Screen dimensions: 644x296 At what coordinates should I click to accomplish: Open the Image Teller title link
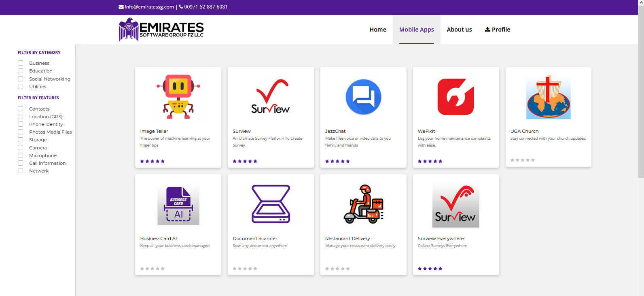coord(154,131)
